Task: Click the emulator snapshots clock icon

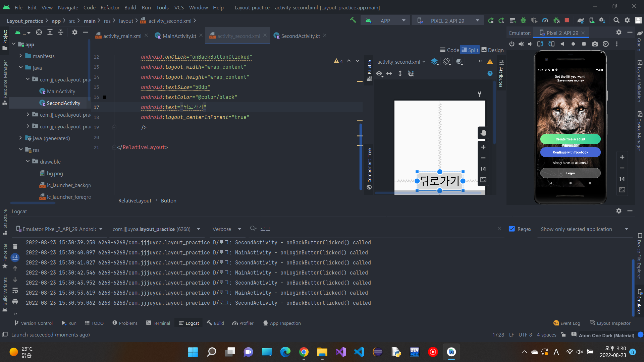Action: [605, 44]
